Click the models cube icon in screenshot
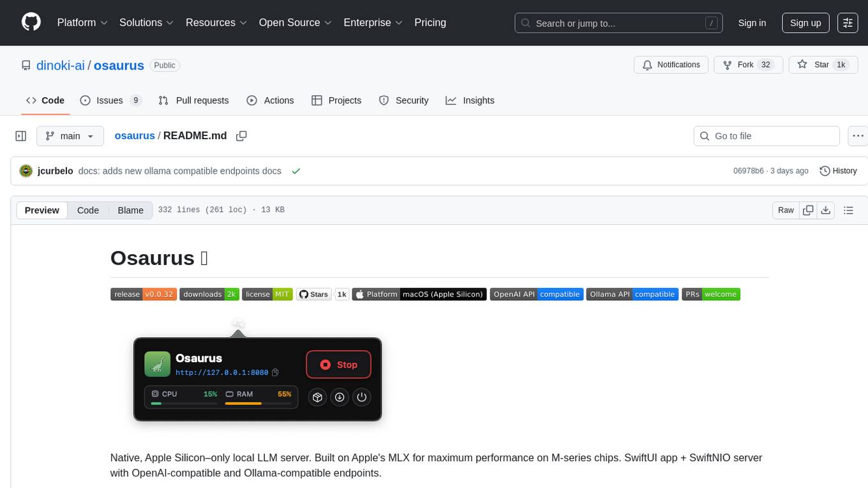868x488 pixels. click(x=317, y=397)
